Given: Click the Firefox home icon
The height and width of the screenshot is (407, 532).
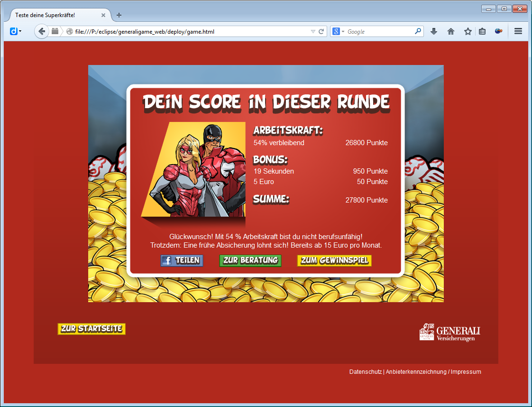Looking at the screenshot, I should pyautogui.click(x=450, y=31).
